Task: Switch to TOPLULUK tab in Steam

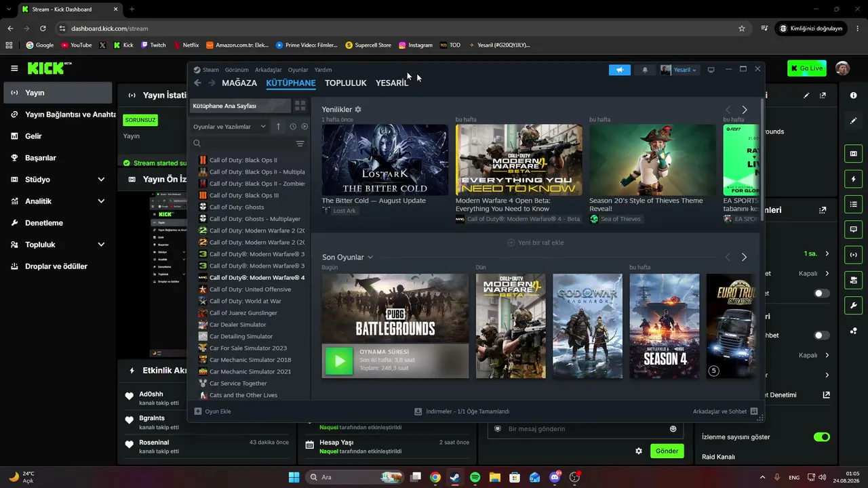Action: [345, 83]
